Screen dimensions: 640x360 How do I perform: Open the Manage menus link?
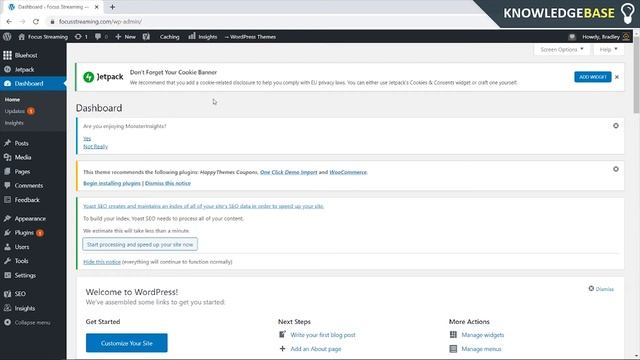pos(481,349)
